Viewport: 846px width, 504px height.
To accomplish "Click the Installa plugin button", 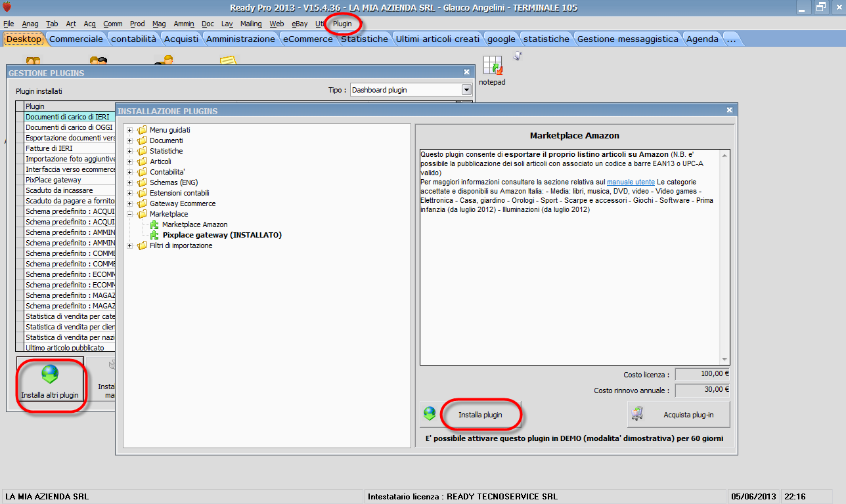I will point(470,415).
